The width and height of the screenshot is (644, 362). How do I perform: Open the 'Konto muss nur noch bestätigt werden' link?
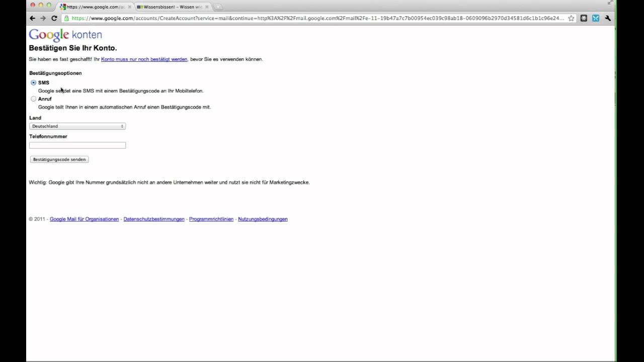[144, 59]
